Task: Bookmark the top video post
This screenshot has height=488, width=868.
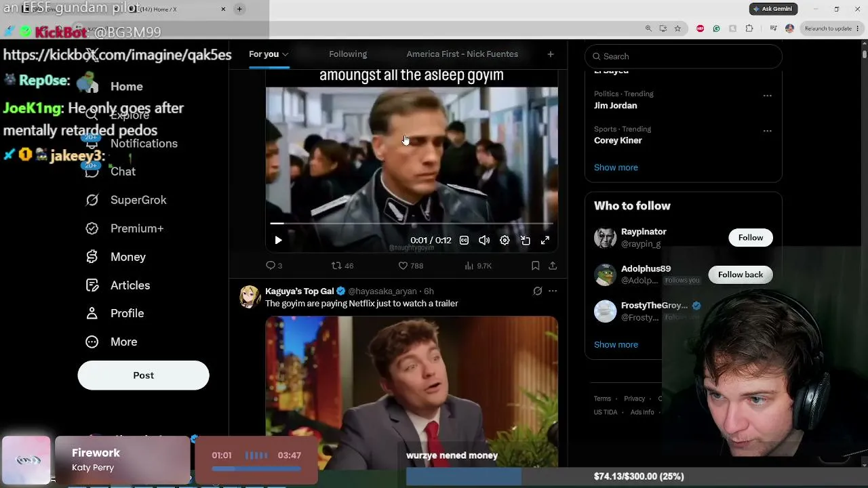Action: (535, 266)
